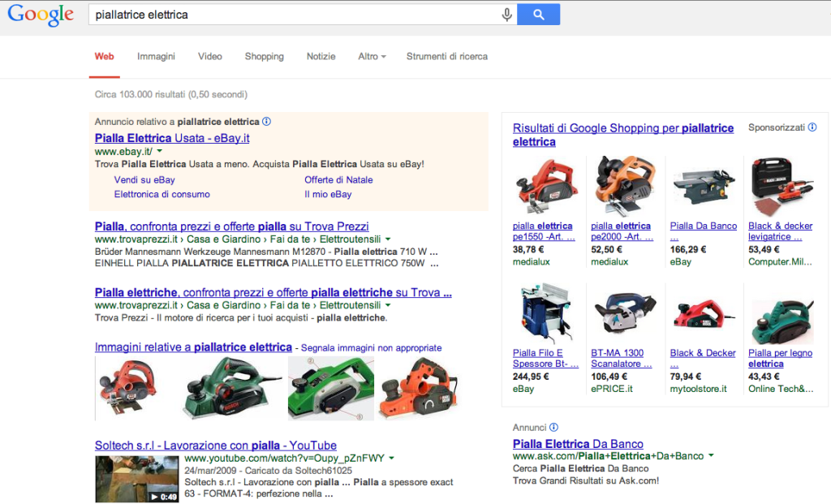This screenshot has width=831, height=504.
Task: Switch to the Web tab
Action: point(105,56)
